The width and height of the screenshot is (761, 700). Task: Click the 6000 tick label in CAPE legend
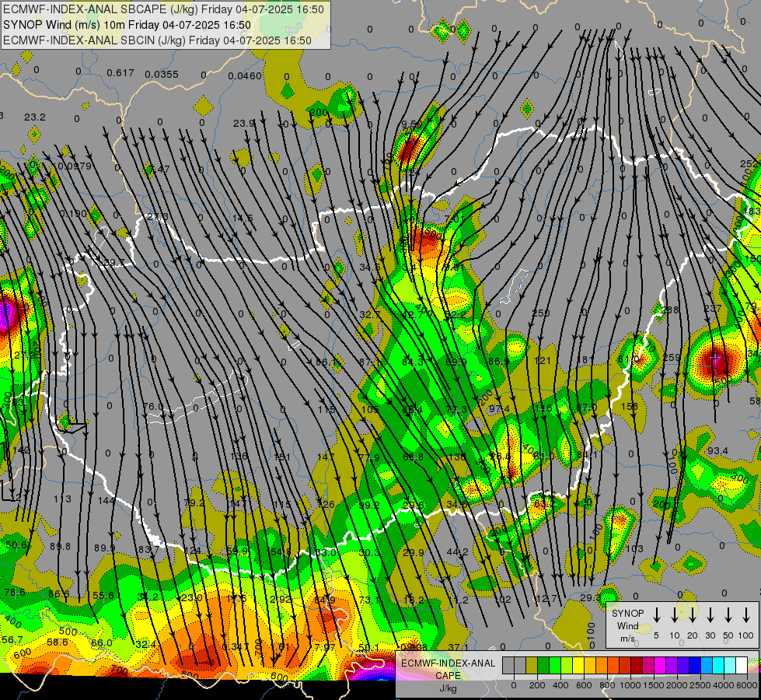746,685
